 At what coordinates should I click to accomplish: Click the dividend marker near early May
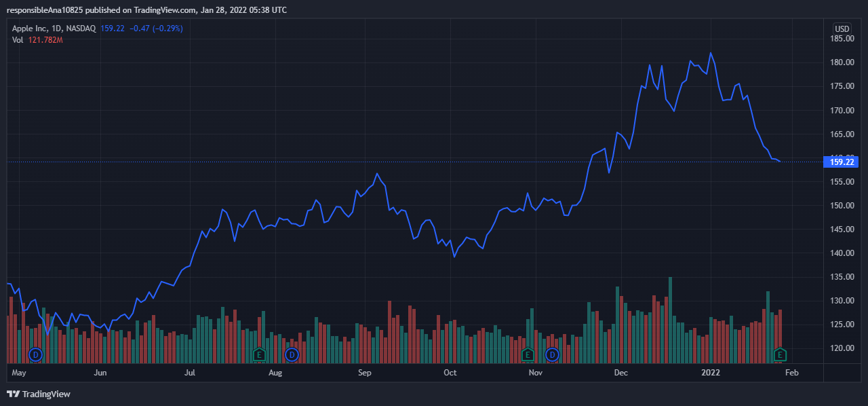point(37,354)
